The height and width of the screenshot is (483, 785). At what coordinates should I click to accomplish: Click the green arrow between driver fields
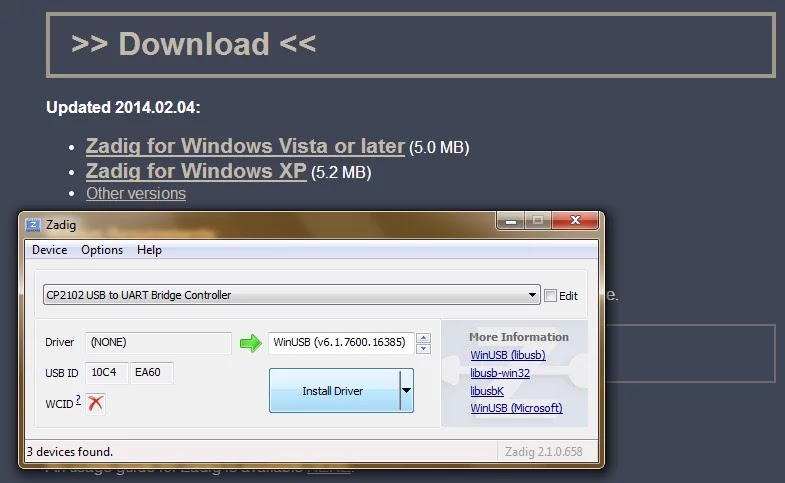[x=250, y=343]
